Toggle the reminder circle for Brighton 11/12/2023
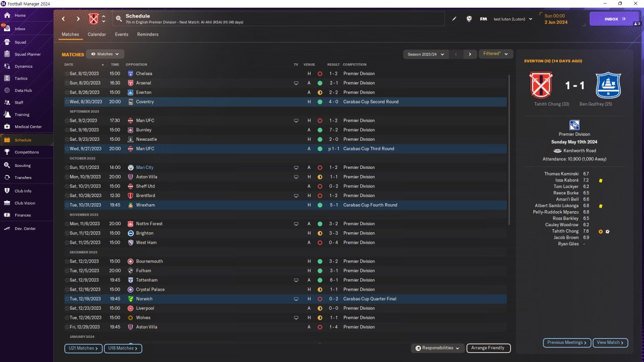The height and width of the screenshot is (362, 644). click(67, 233)
